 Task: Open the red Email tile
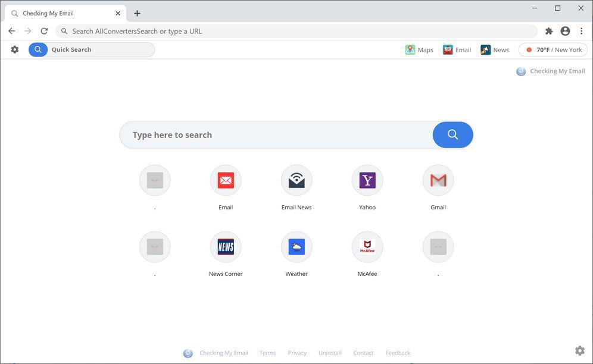tap(226, 180)
